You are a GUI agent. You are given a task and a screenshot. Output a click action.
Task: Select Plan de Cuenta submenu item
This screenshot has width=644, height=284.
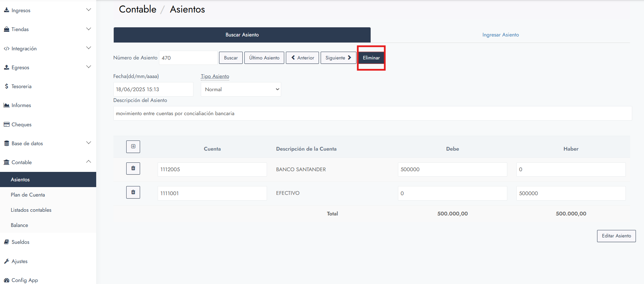(28, 195)
